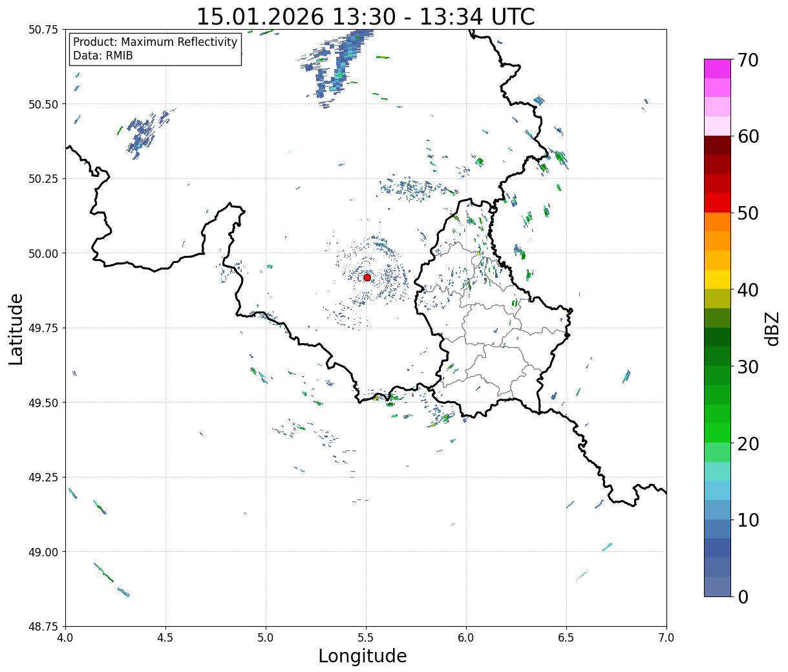Click the slate blue swatch at colorbar bottom
This screenshot has width=788, height=672.
pos(718,586)
